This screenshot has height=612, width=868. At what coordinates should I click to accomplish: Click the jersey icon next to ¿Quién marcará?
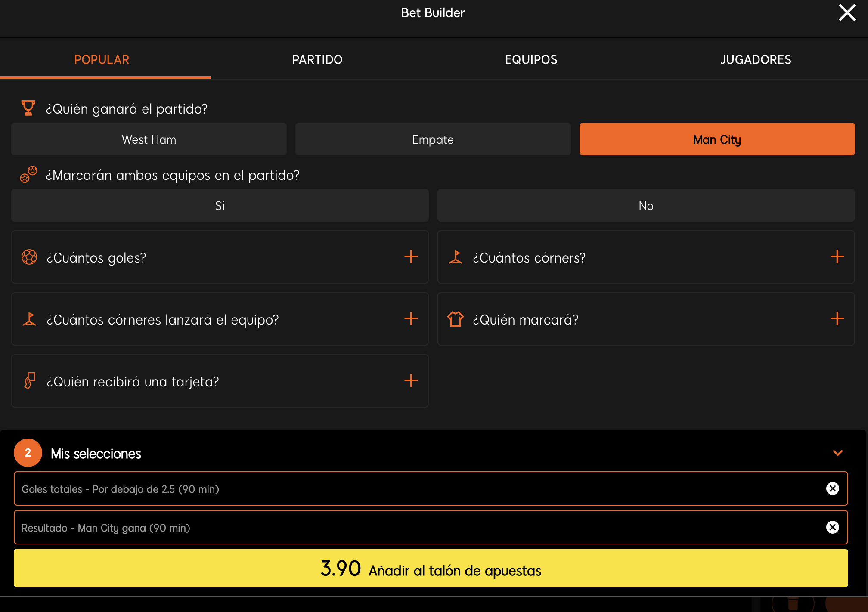coord(456,319)
